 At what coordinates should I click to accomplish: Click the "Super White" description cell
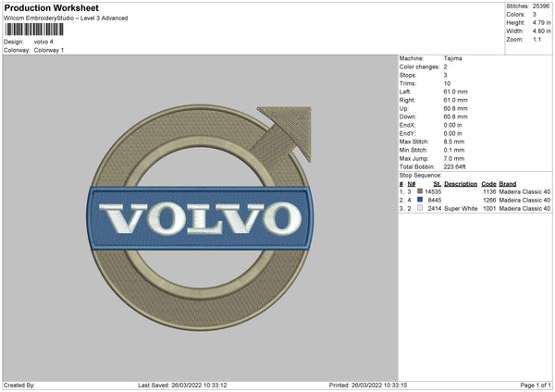(x=461, y=209)
